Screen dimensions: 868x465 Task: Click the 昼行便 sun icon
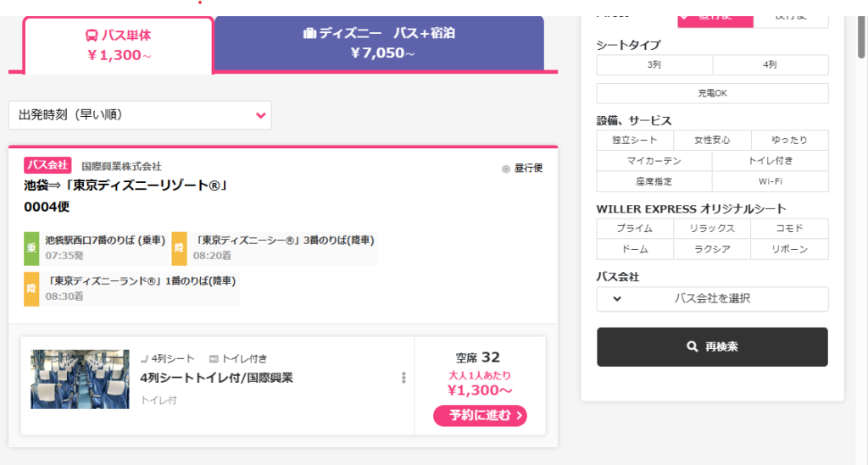point(505,169)
